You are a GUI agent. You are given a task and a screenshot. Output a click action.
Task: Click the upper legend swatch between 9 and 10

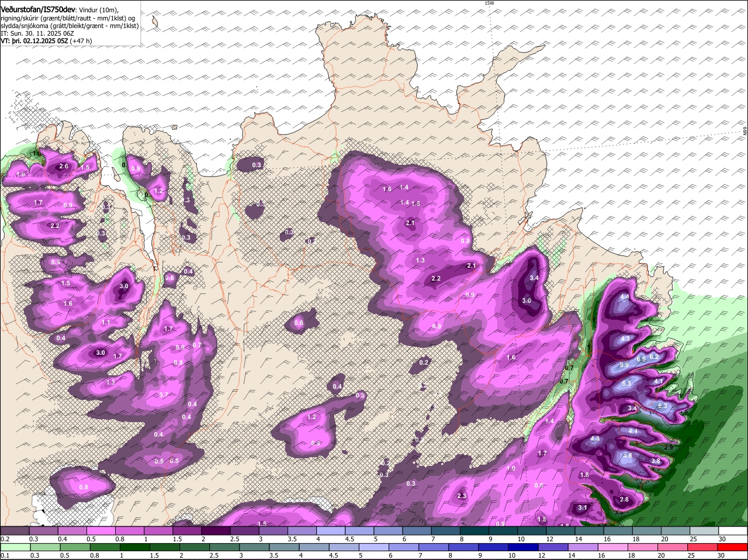(x=503, y=531)
